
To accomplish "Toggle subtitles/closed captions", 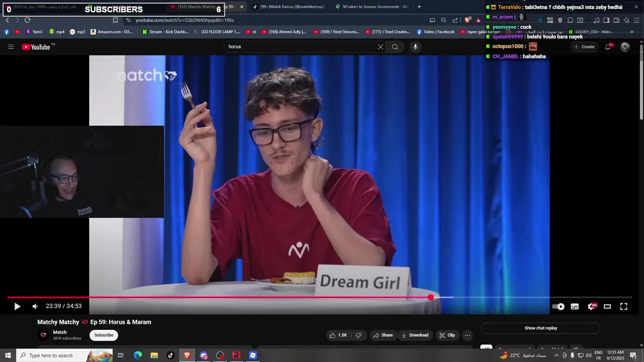I will coord(575,306).
